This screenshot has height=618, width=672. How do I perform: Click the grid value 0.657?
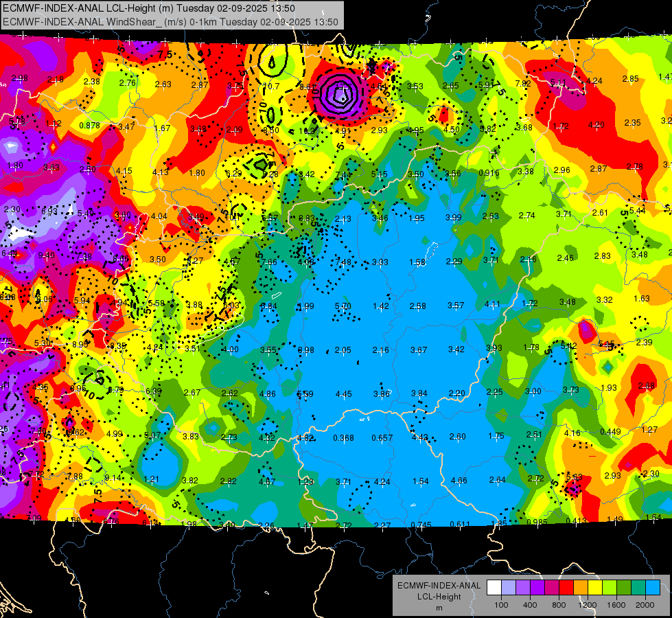(x=382, y=438)
